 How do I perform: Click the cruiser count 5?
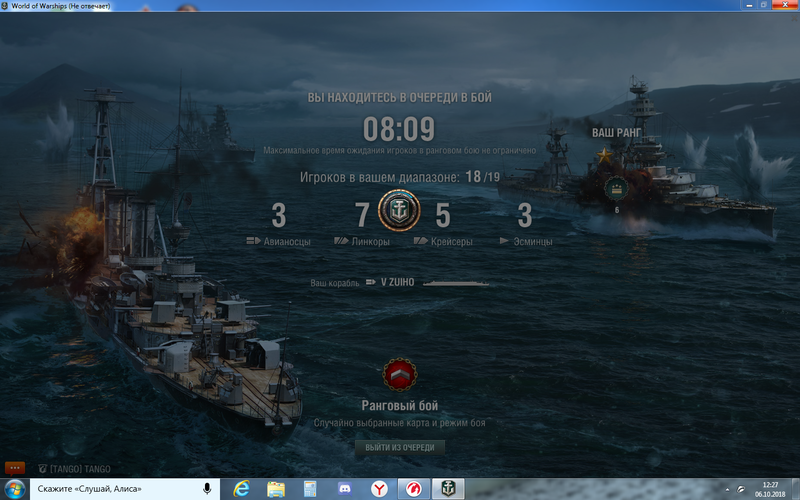pyautogui.click(x=443, y=215)
